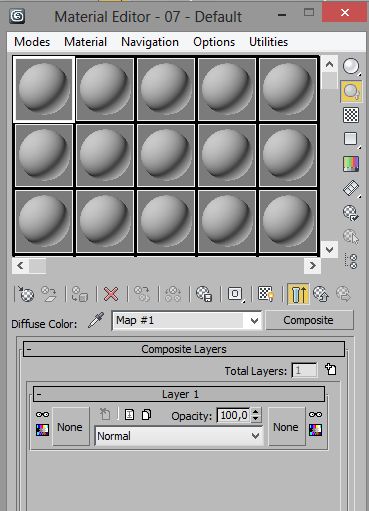Image resolution: width=369 pixels, height=511 pixels.
Task: Click the left None texture button
Action: pyautogui.click(x=71, y=427)
